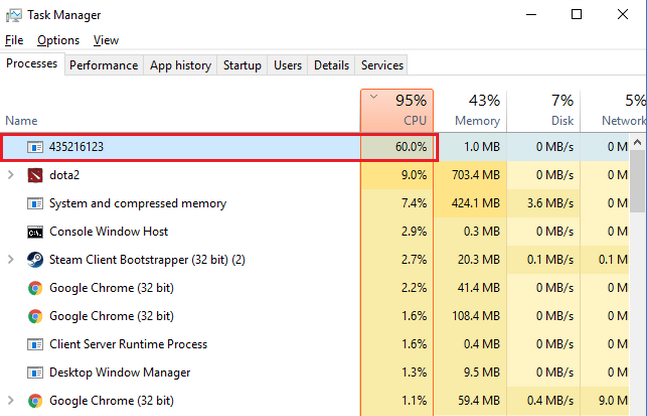Click the 435216123 process icon
Image resolution: width=647 pixels, height=416 pixels.
[x=34, y=147]
